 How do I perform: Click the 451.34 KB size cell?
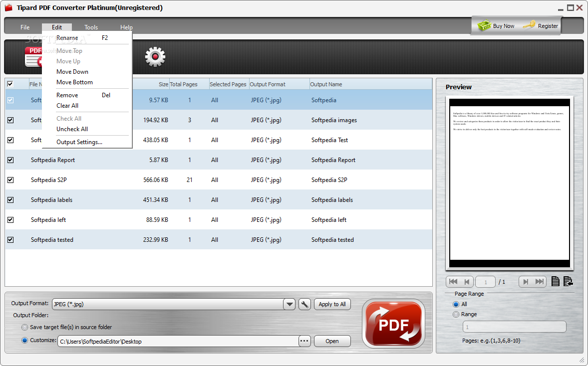pos(156,199)
